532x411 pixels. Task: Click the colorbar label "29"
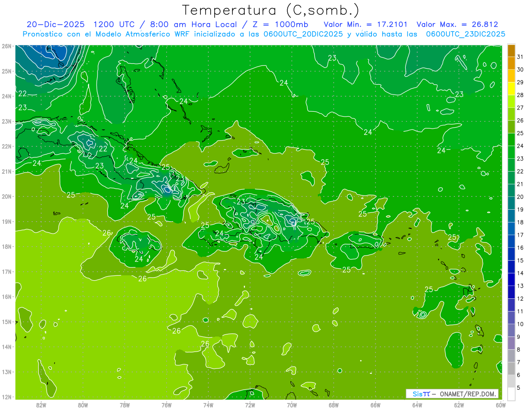click(520, 82)
